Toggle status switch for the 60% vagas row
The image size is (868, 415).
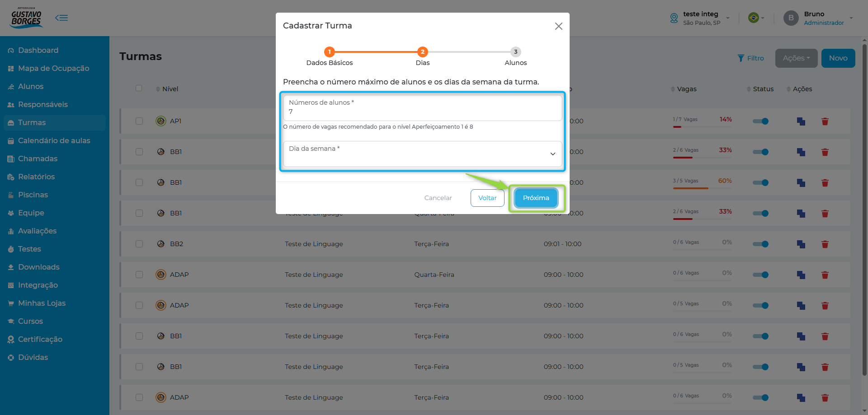pyautogui.click(x=760, y=182)
